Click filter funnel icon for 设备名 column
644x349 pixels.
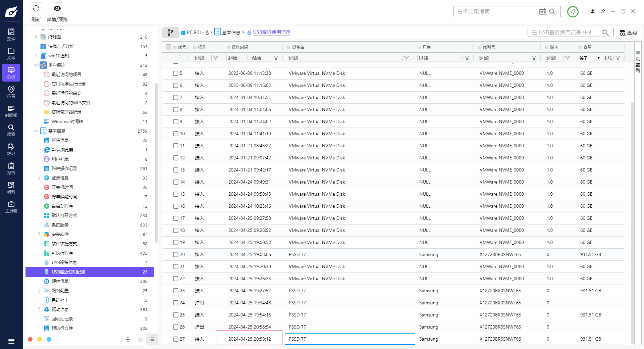click(x=407, y=58)
